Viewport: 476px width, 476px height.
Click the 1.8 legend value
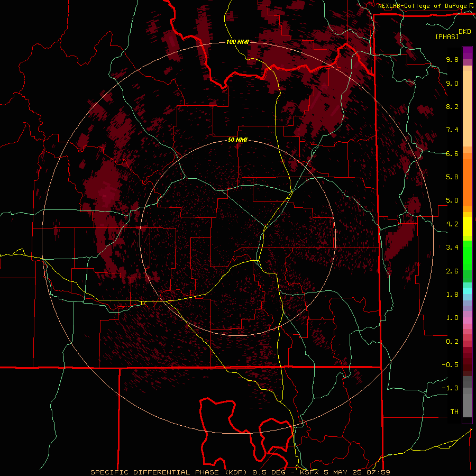coord(452,295)
